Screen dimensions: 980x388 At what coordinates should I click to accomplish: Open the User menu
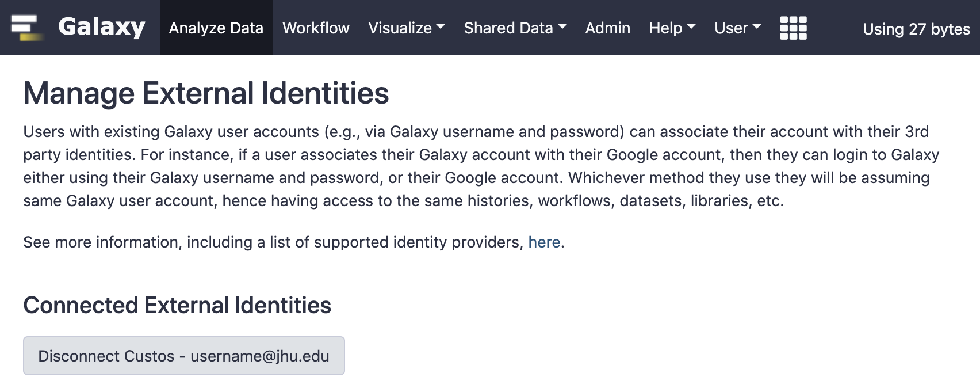(x=738, y=28)
